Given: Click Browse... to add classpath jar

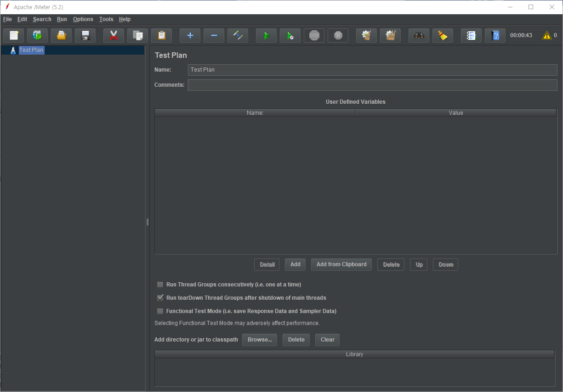Looking at the screenshot, I should 260,340.
